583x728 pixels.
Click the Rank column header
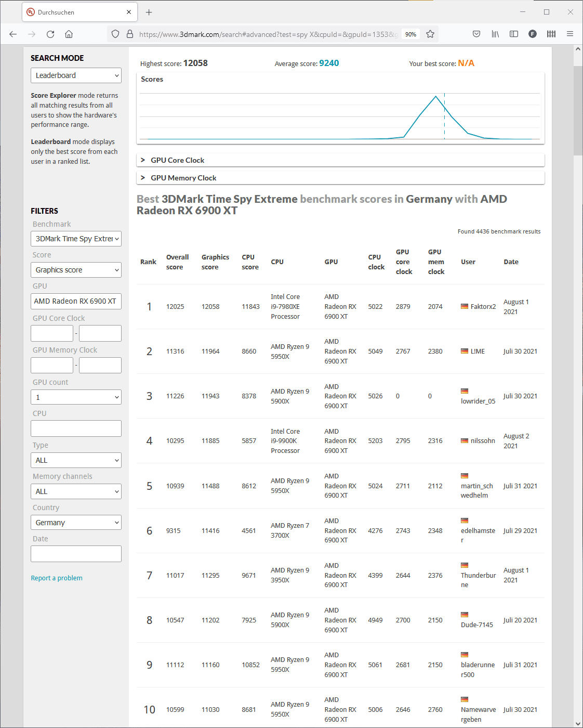pyautogui.click(x=148, y=262)
